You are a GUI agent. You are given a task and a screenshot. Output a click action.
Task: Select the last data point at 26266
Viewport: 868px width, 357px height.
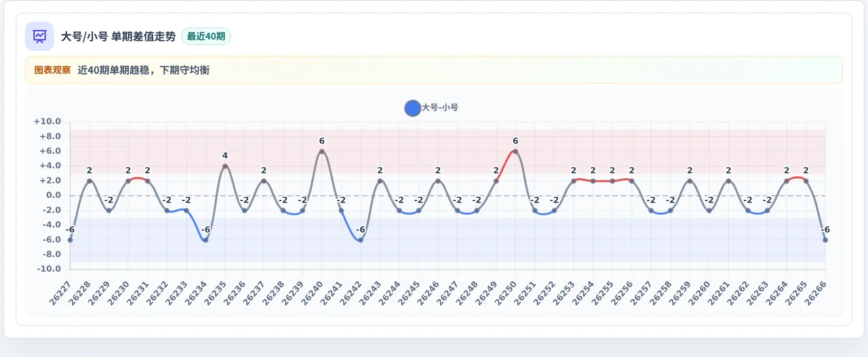pos(825,240)
